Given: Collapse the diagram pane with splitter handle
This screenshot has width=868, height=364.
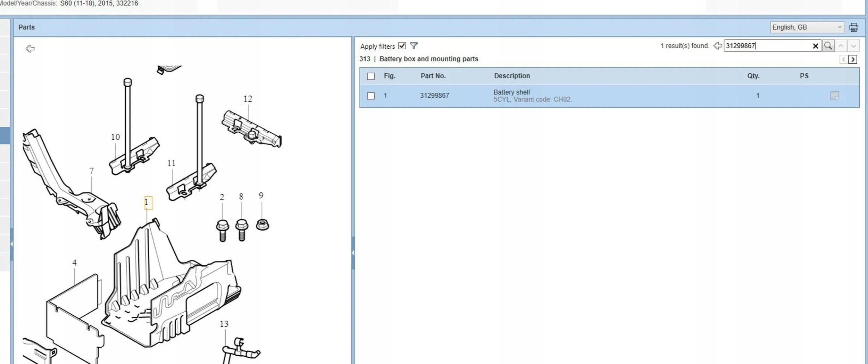Looking at the screenshot, I should (353, 253).
